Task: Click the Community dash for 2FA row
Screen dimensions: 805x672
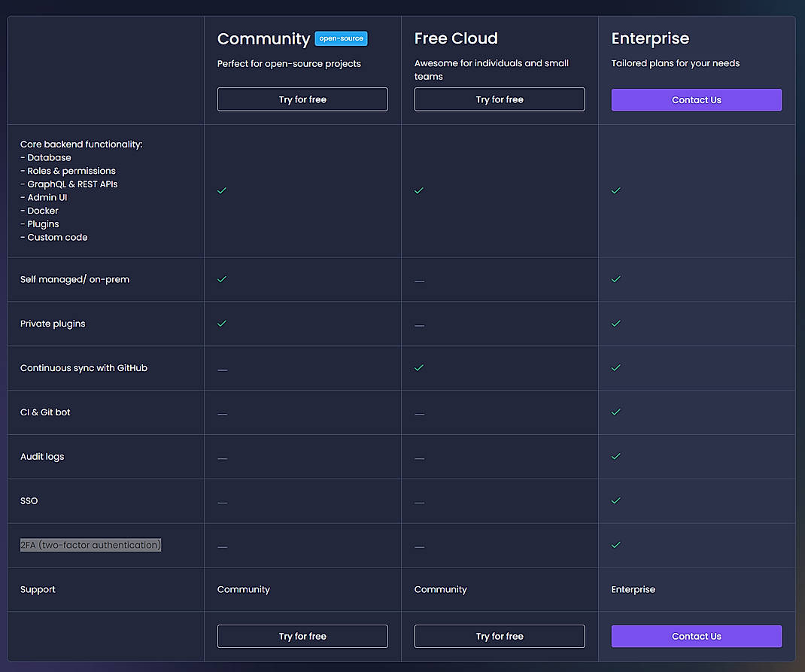Action: click(222, 547)
